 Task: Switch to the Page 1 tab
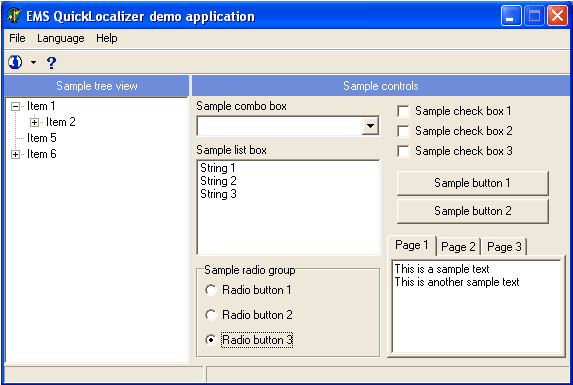pyautogui.click(x=412, y=245)
